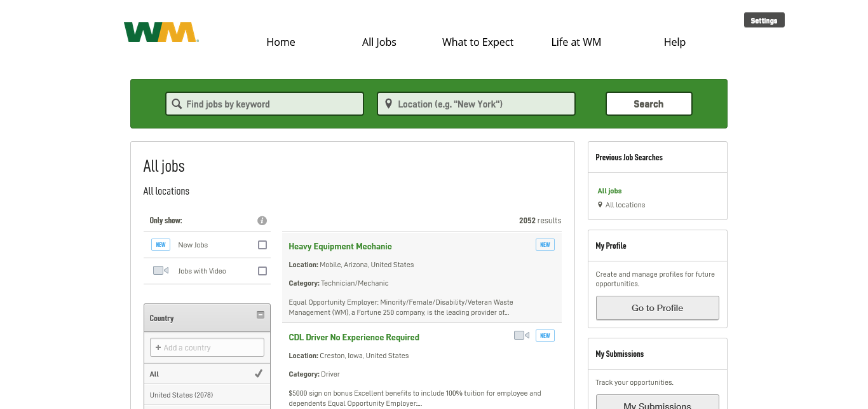Image resolution: width=868 pixels, height=409 pixels.
Task: Tick the Jobs with Video checkbox
Action: pos(262,271)
